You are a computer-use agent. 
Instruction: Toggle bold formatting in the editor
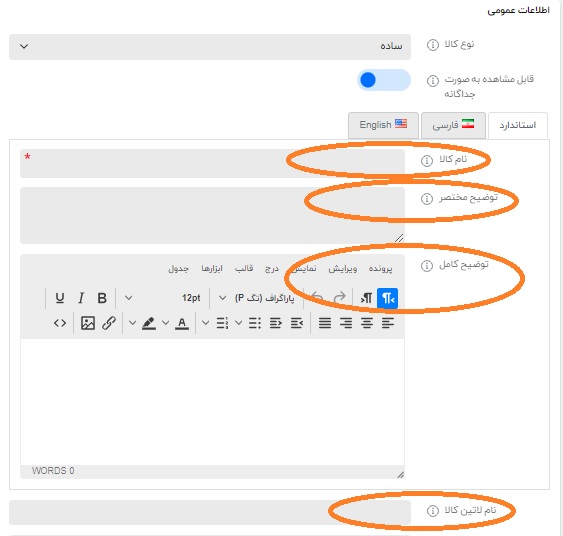(x=102, y=298)
